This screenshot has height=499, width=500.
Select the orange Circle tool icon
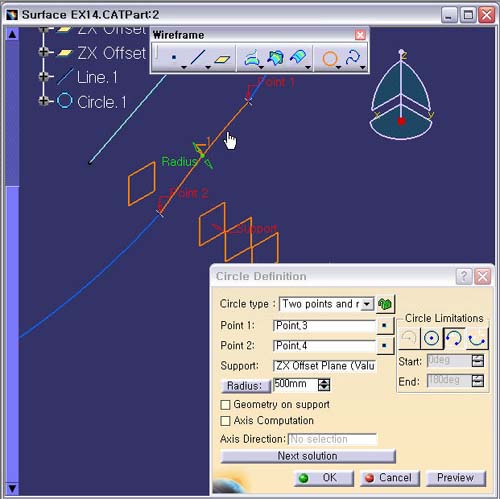coord(330,59)
